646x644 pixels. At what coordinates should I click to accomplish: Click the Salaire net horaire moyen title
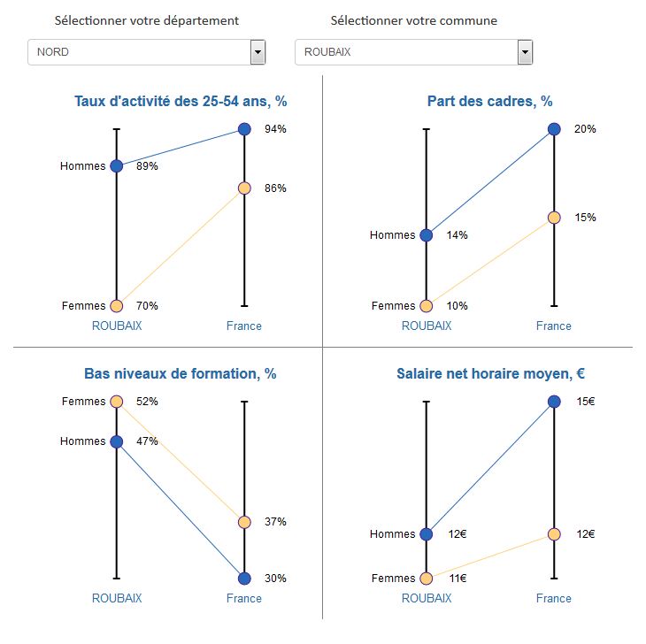coord(489,374)
